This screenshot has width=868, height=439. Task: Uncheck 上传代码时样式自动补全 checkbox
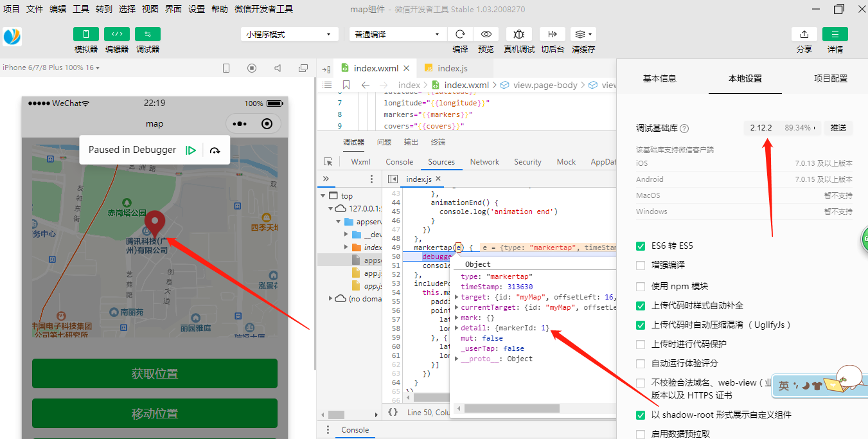click(x=641, y=306)
